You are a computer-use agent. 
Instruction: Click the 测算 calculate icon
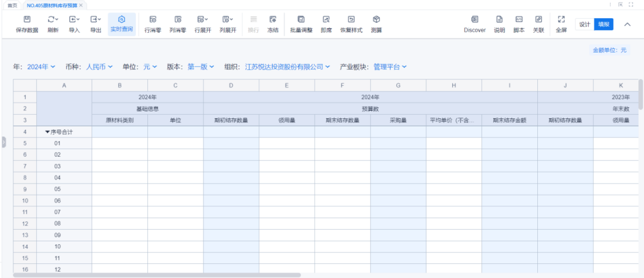pos(376,20)
